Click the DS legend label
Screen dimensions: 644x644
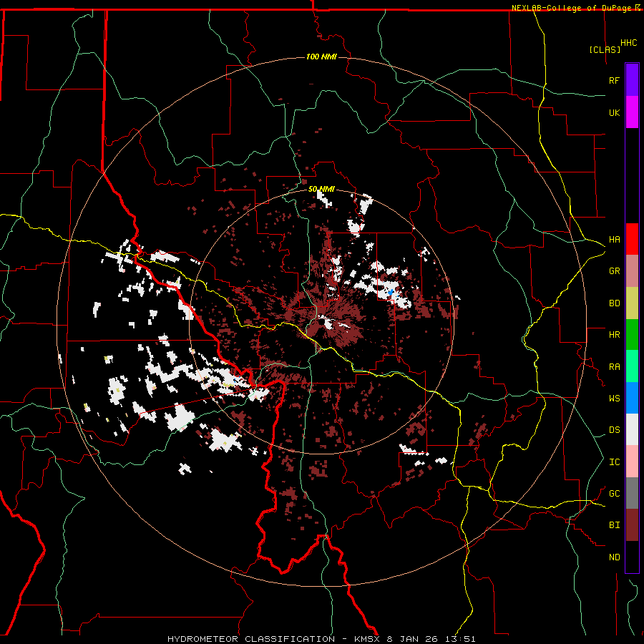point(614,430)
